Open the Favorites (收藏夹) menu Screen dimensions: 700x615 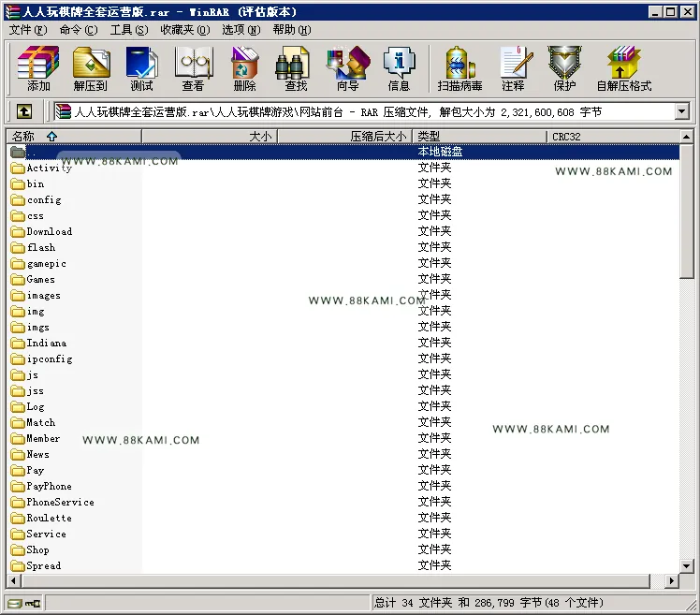(x=184, y=30)
